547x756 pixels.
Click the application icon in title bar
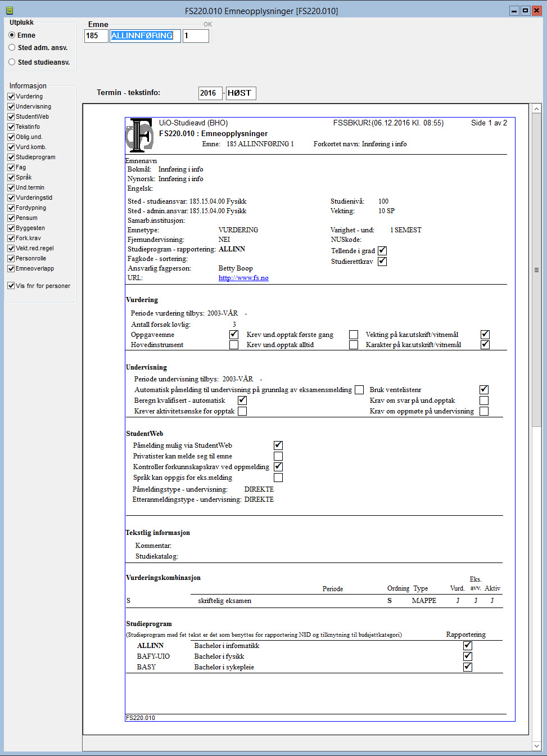click(x=9, y=10)
